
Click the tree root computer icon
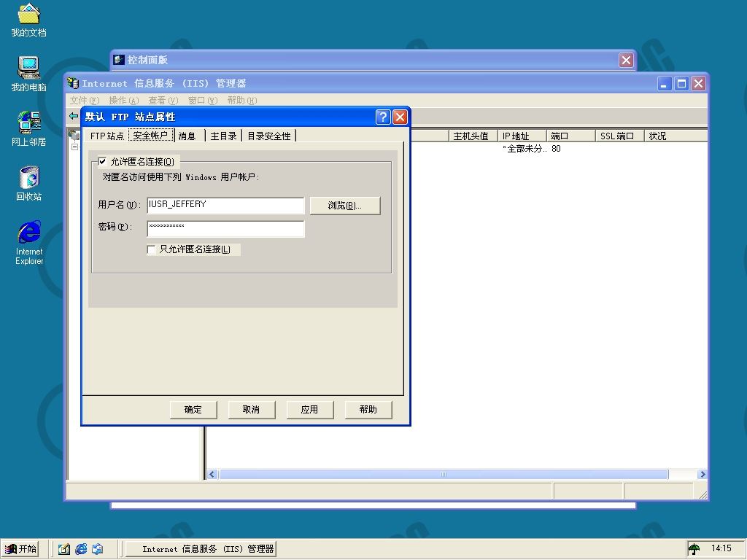74,135
